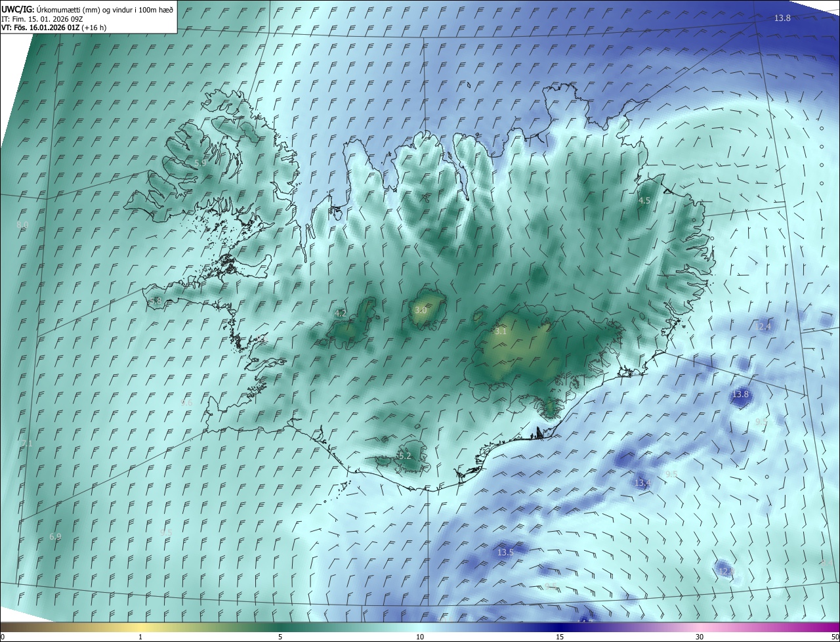Click the initial time "IT: Fim. 15. 01. 2026 09Z"
840x642 pixels.
[42, 19]
